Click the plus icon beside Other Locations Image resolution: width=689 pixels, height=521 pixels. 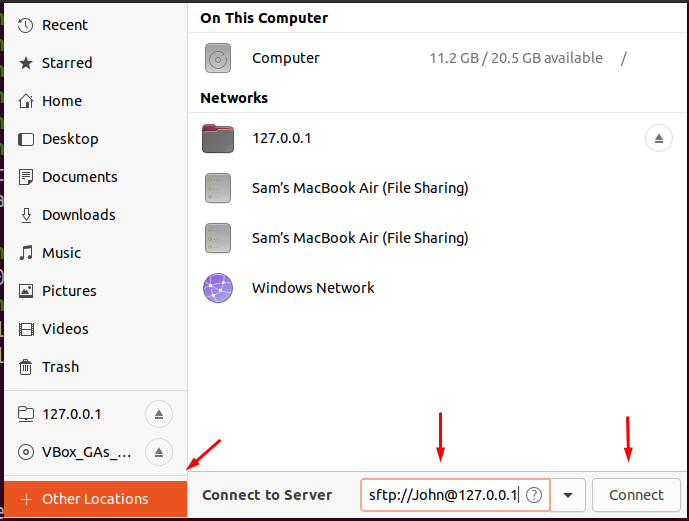[26, 499]
